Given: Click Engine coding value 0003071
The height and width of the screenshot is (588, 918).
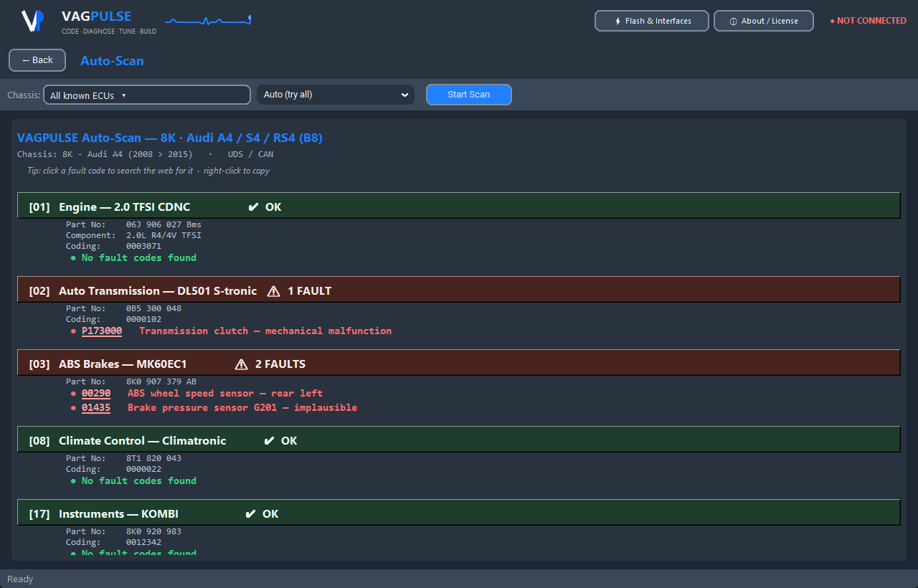Looking at the screenshot, I should [143, 246].
